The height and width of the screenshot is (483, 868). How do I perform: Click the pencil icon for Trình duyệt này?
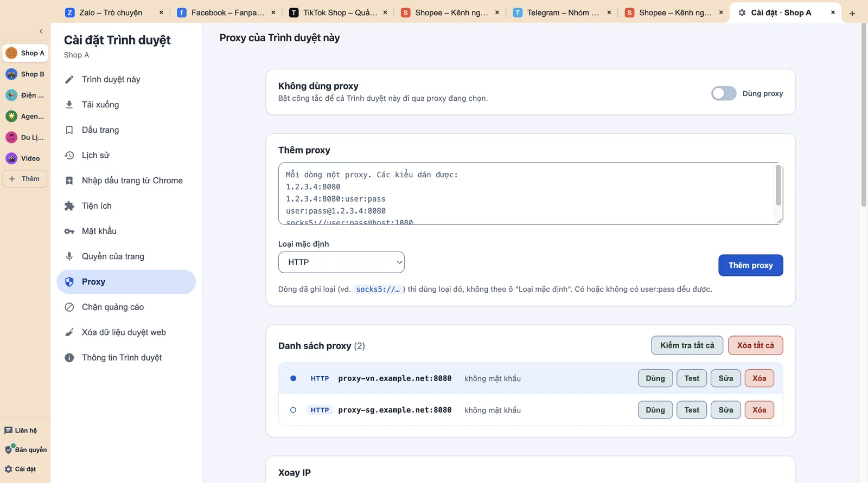pyautogui.click(x=69, y=80)
